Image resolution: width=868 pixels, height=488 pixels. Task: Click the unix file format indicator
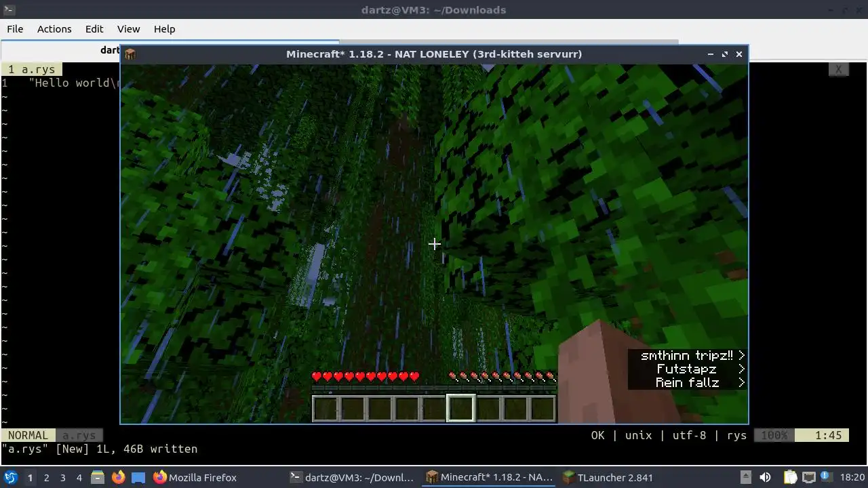pos(638,435)
